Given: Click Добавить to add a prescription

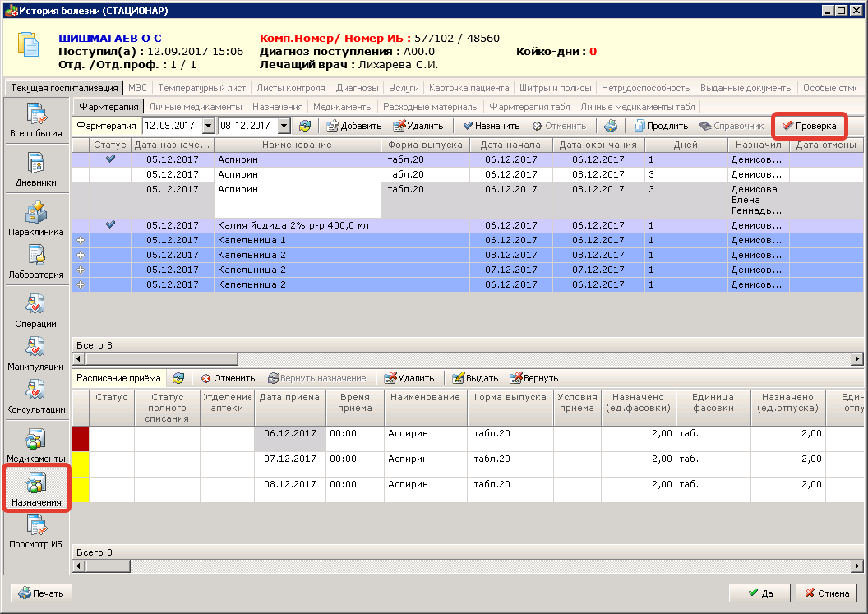Looking at the screenshot, I should (353, 126).
